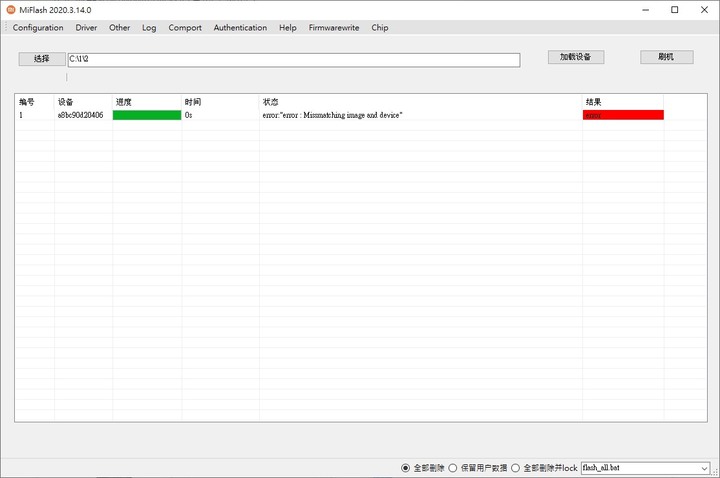Expand the flash_all.bat script dropdown
This screenshot has height=478, width=720.
tap(704, 468)
